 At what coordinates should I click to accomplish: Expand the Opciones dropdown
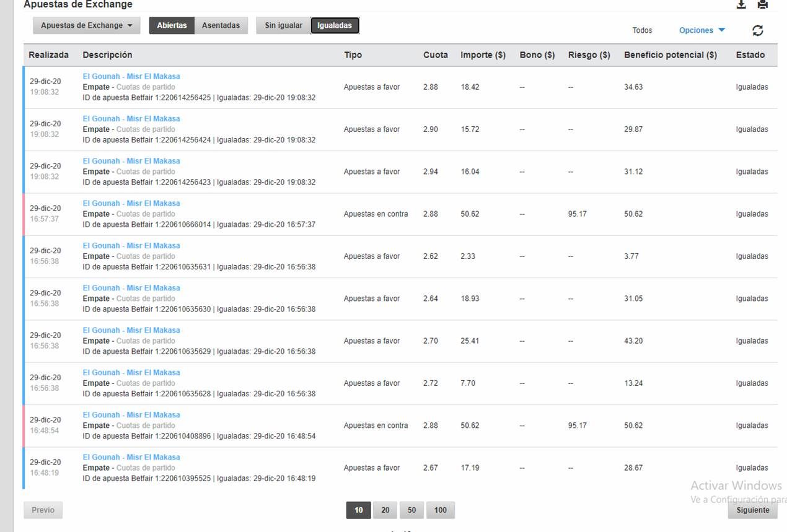point(702,30)
